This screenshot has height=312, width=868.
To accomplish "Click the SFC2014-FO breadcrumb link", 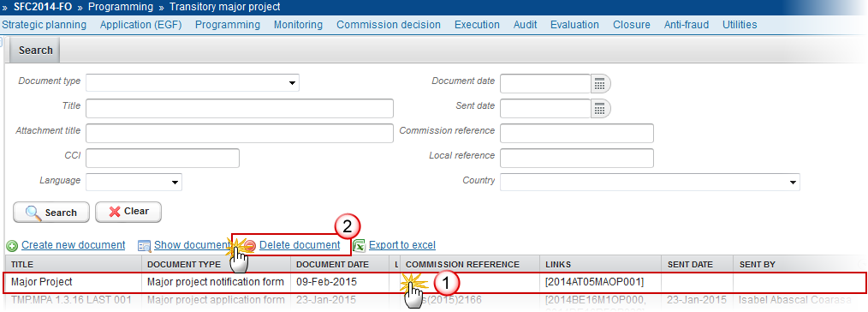I will [x=44, y=7].
